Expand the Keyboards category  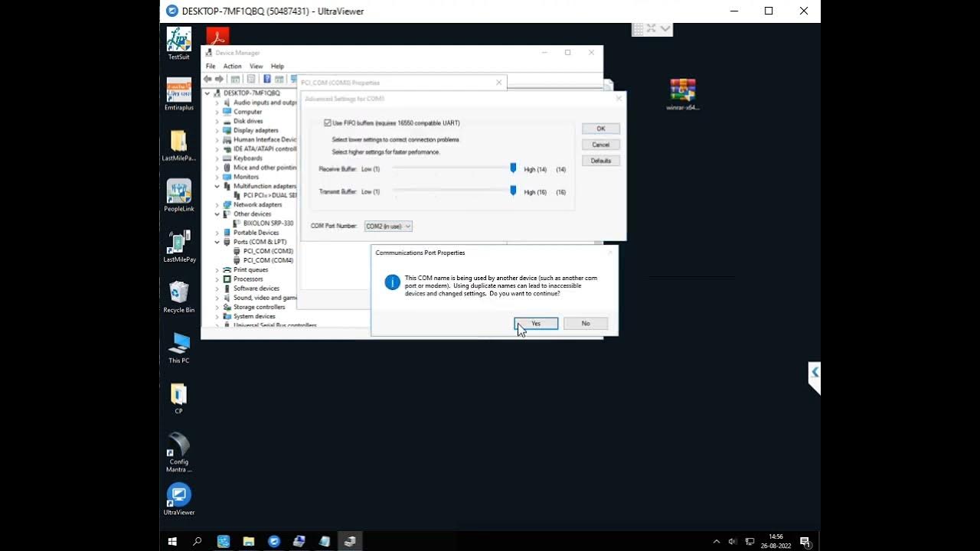pos(217,158)
